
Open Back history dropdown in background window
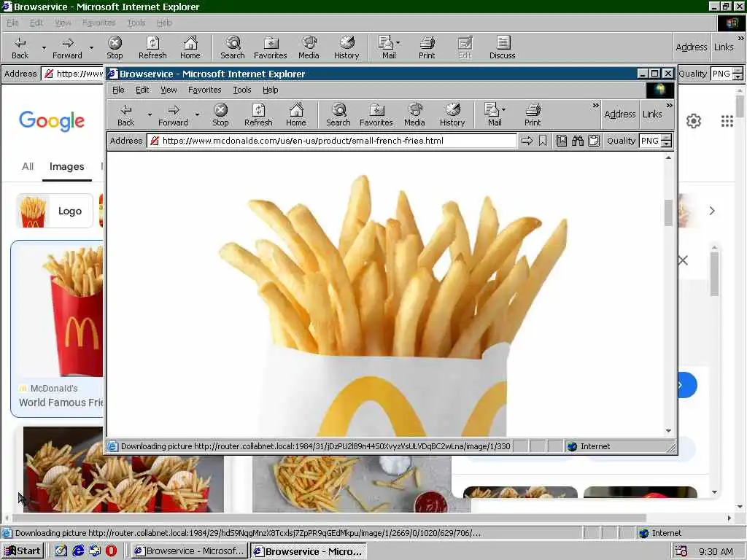(44, 47)
